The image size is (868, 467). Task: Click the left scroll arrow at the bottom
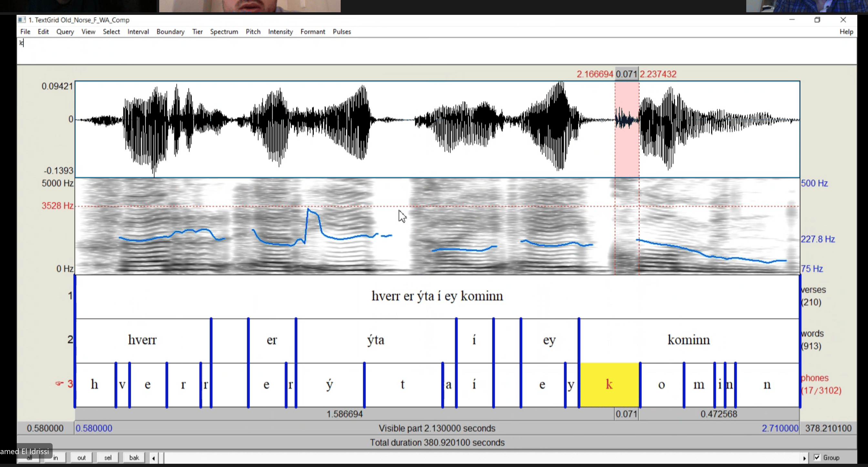click(x=154, y=458)
